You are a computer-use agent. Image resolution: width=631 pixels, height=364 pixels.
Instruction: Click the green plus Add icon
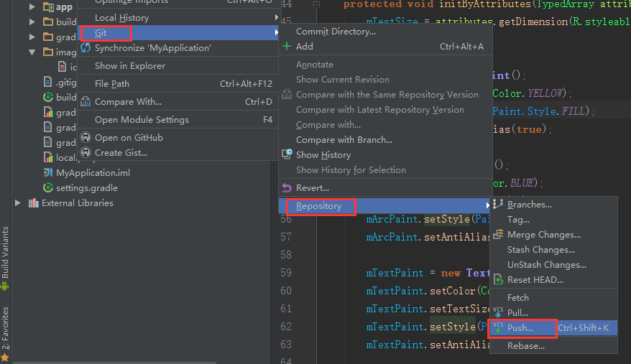point(287,46)
